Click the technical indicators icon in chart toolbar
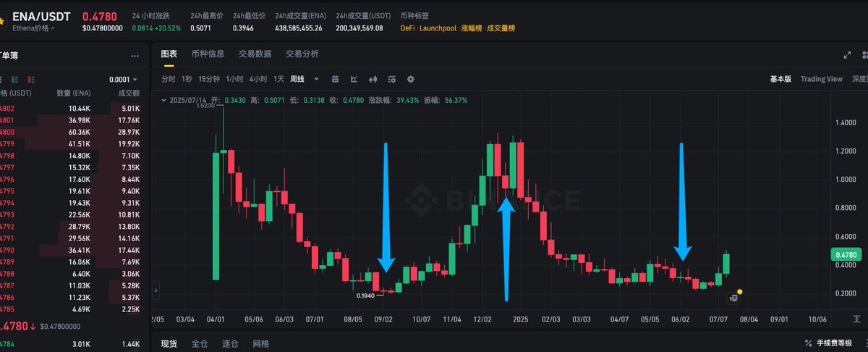Screen dimensions: 868x352 (x=392, y=79)
